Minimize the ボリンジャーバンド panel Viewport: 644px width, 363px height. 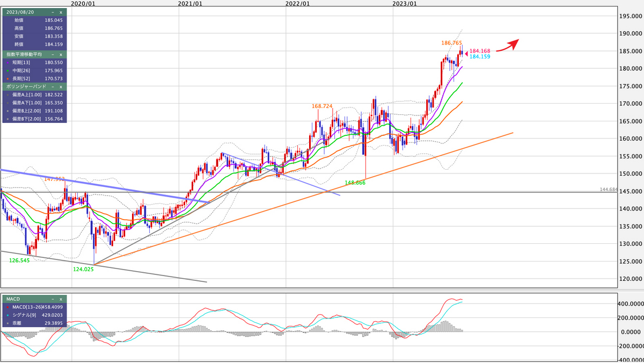[53, 86]
